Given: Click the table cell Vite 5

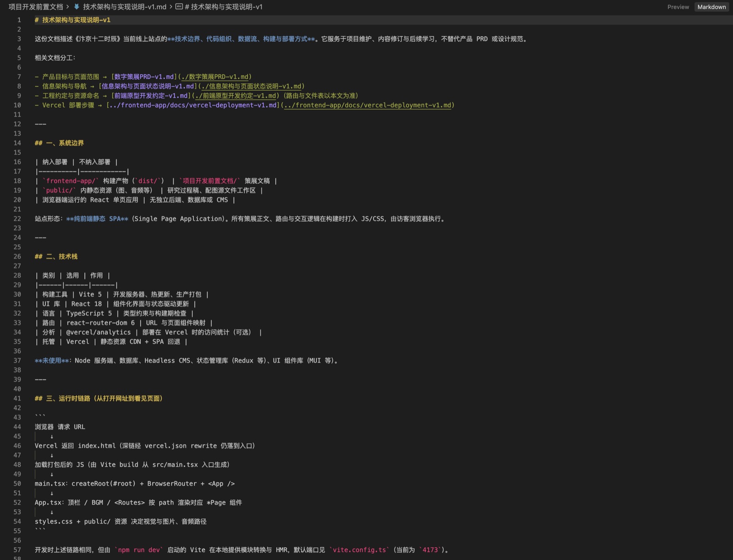Looking at the screenshot, I should click(90, 294).
